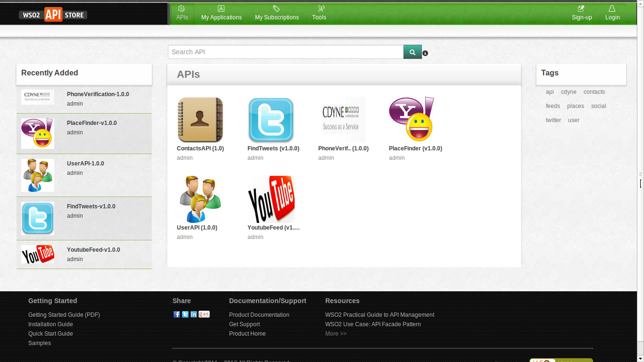
Task: Filter by the twitter tag
Action: pyautogui.click(x=553, y=120)
